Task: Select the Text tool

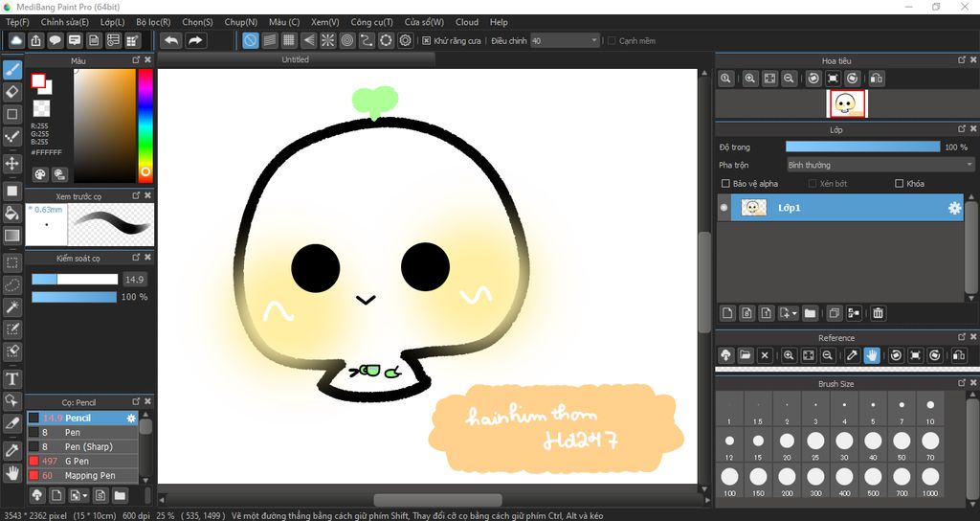Action: click(x=11, y=379)
